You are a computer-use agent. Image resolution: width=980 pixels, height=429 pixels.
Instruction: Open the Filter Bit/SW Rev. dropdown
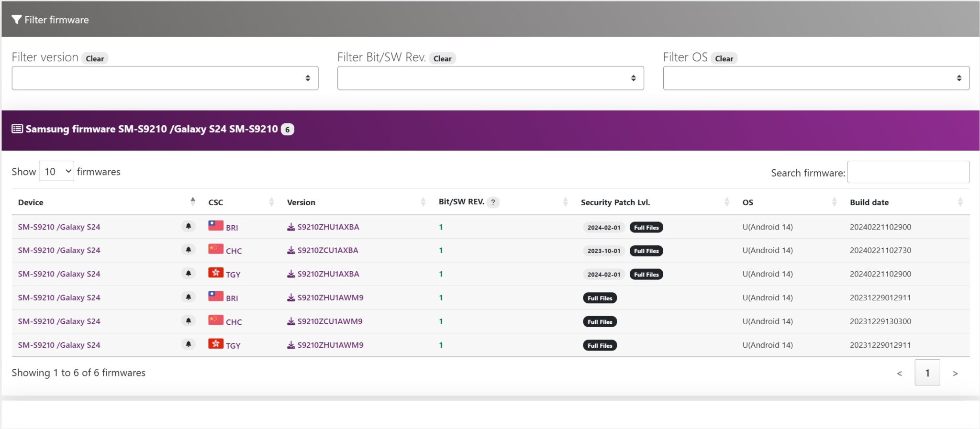point(490,78)
